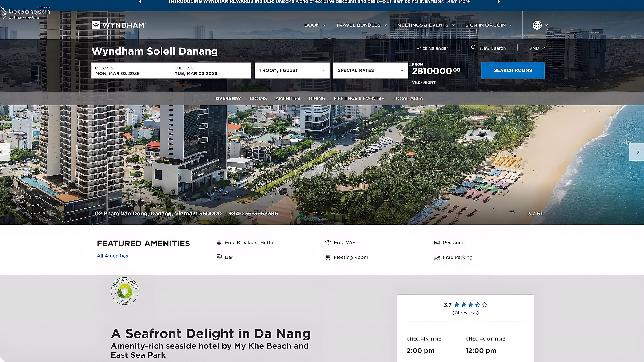The width and height of the screenshot is (644, 362).
Task: Open the VND currency dropdown
Action: point(537,48)
